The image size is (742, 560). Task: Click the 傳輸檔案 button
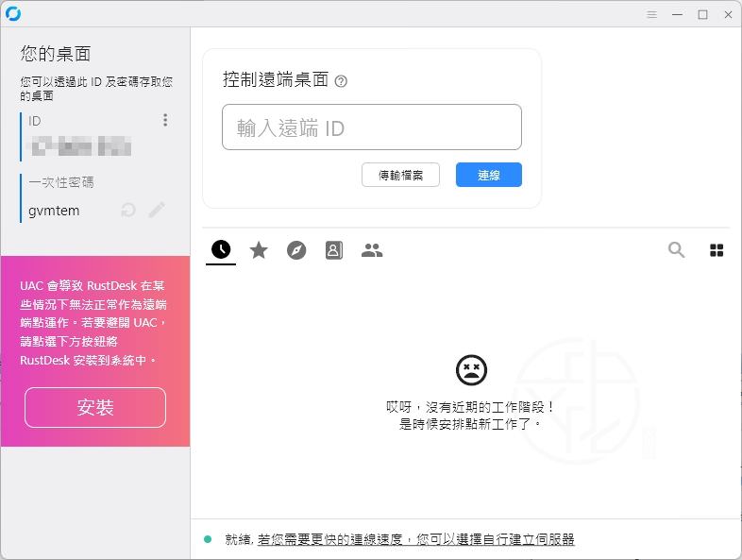point(400,175)
